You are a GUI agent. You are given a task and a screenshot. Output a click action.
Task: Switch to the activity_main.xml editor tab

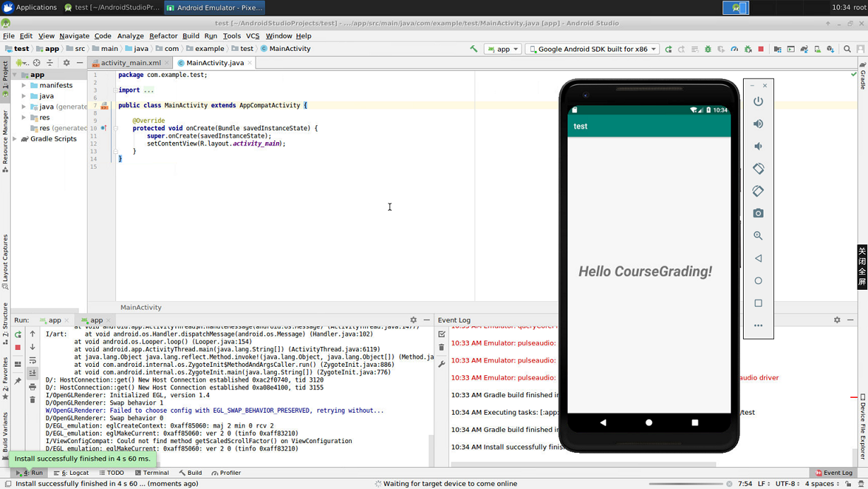coord(131,63)
